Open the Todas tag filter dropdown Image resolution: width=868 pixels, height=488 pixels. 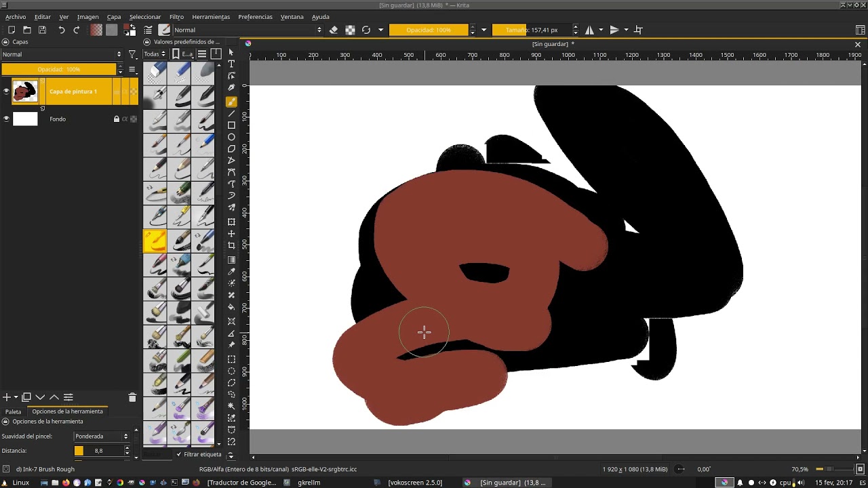tap(155, 54)
